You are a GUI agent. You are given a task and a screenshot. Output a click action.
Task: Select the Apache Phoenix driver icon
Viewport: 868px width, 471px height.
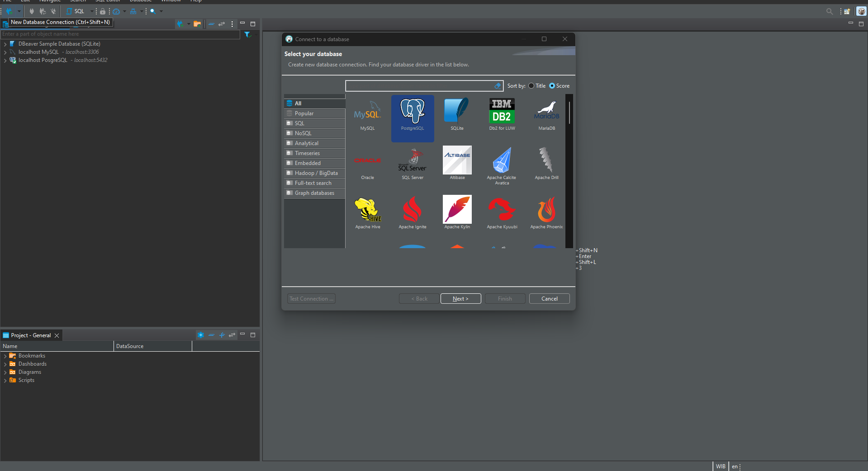(x=546, y=213)
